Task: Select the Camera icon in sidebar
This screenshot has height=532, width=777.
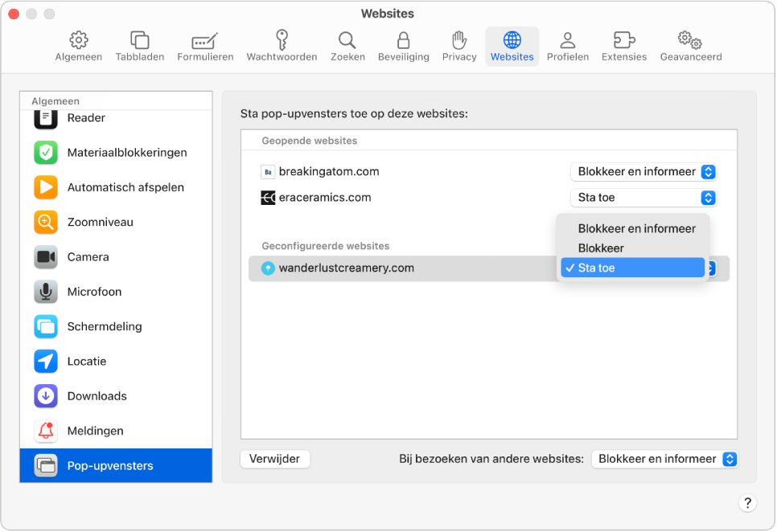Action: (x=46, y=257)
